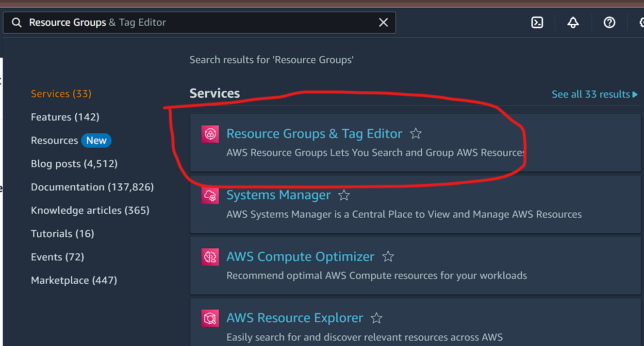644x346 pixels.
Task: Favorite Resource Groups & Tag Editor star
Action: [416, 134]
